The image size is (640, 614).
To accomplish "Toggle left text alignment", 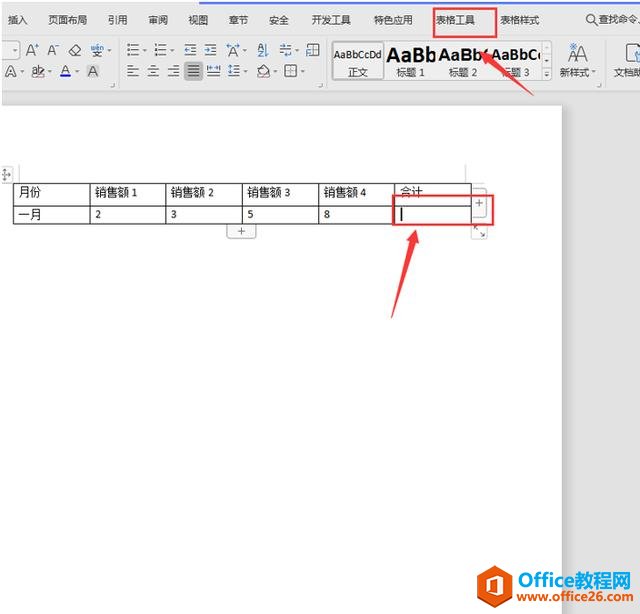I will 133,71.
